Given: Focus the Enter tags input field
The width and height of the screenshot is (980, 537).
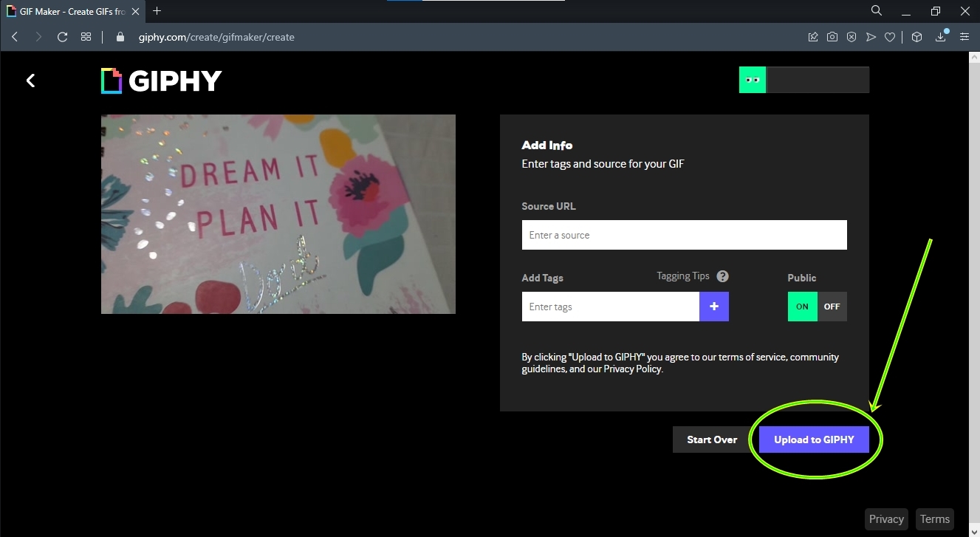Looking at the screenshot, I should [610, 307].
